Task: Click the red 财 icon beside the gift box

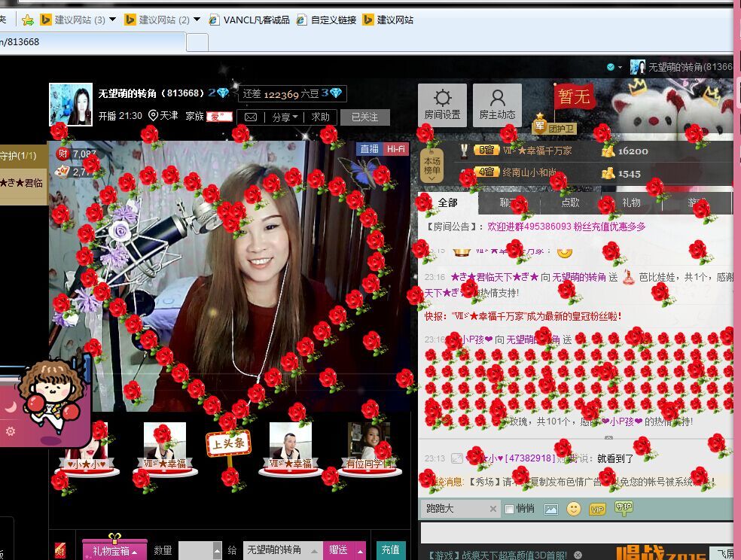Action: click(x=60, y=550)
